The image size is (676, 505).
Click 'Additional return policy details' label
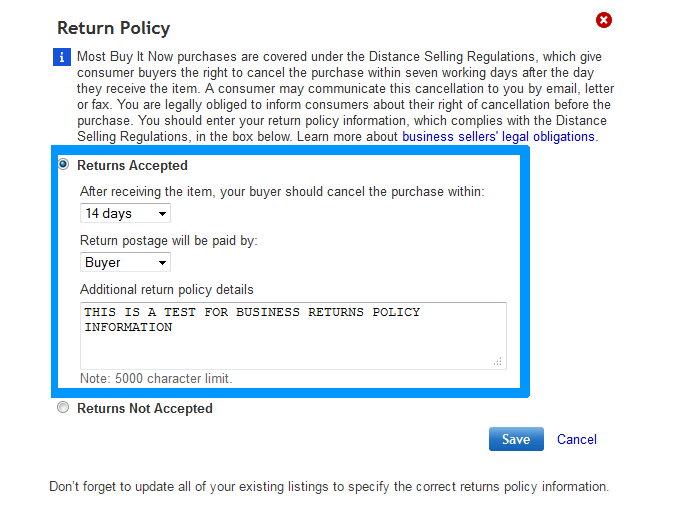[167, 289]
